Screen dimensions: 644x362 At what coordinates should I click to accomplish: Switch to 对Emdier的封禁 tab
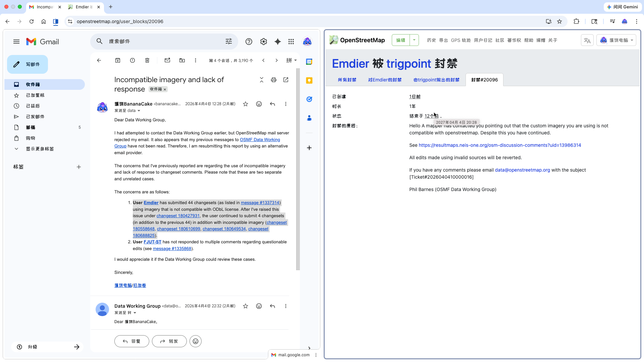click(x=385, y=80)
